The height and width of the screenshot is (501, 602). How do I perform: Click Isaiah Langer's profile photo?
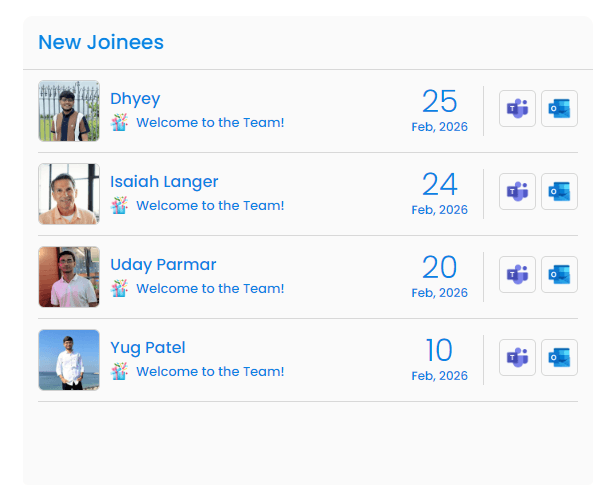(x=69, y=194)
